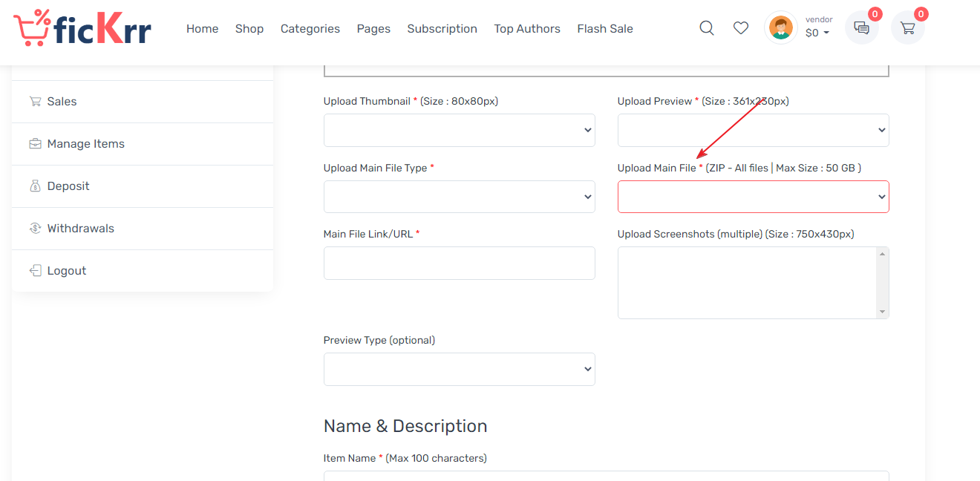980x481 pixels.
Task: Click the Deposit money bag icon
Action: click(35, 186)
